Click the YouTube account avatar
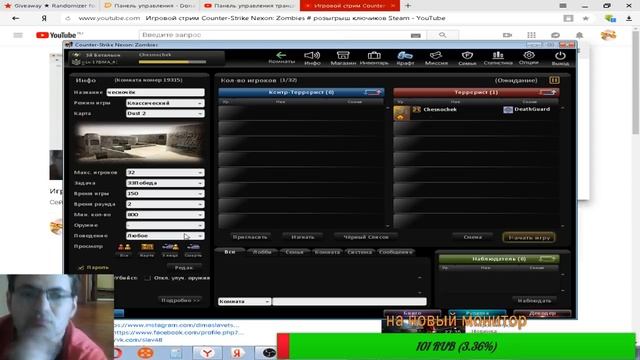The width and height of the screenshot is (640, 360). (x=608, y=35)
